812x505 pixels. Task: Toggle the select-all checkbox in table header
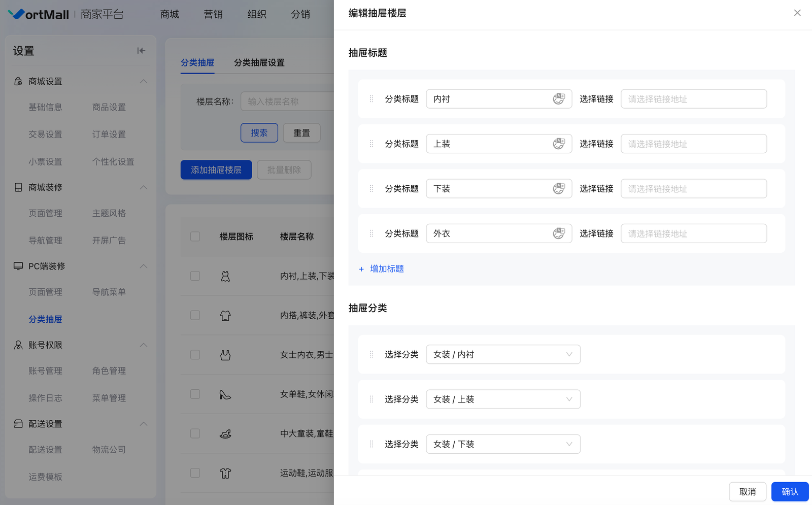195,237
